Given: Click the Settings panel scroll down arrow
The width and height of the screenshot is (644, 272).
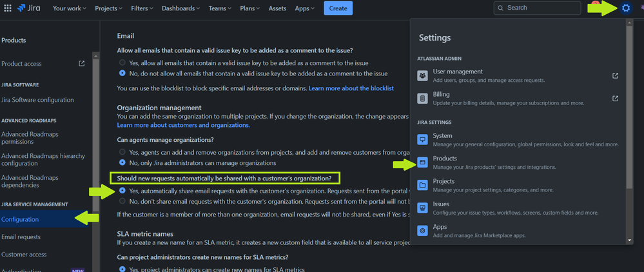Looking at the screenshot, I should [629, 240].
